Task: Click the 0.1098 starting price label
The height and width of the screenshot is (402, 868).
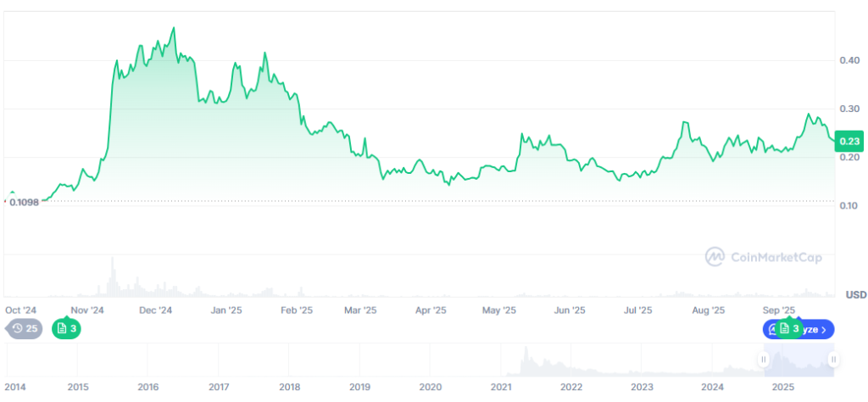Action: pos(26,203)
